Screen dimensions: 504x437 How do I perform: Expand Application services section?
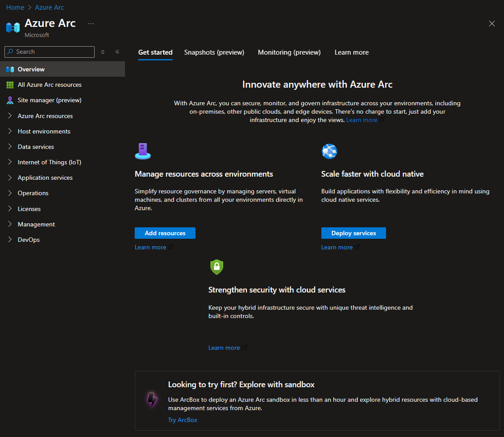point(10,178)
